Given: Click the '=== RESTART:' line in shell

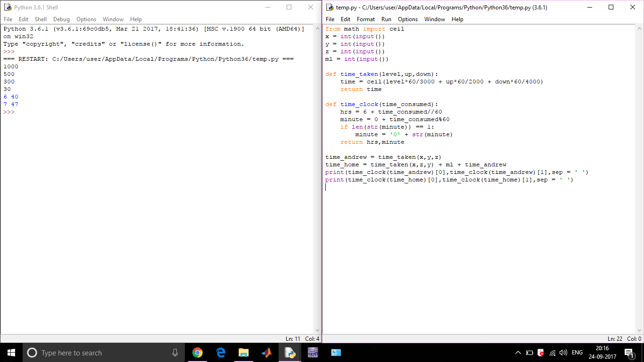Looking at the screenshot, I should click(x=149, y=59).
